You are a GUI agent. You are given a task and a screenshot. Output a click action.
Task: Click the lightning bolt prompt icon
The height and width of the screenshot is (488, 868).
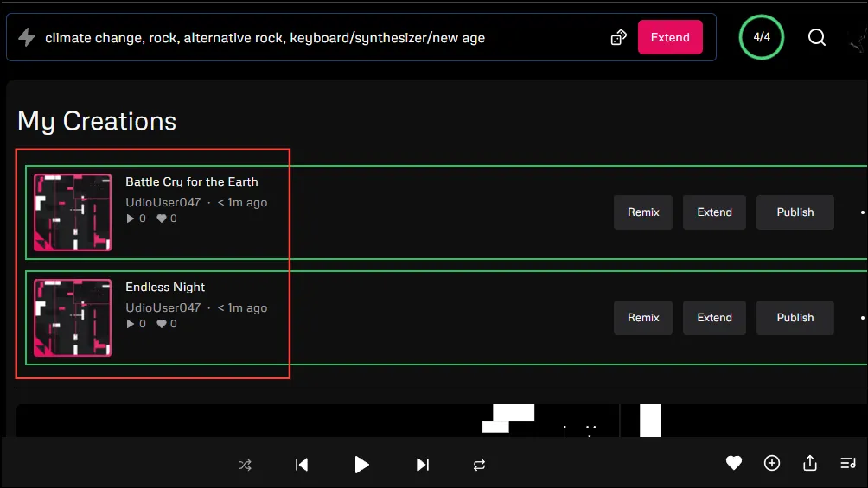27,37
